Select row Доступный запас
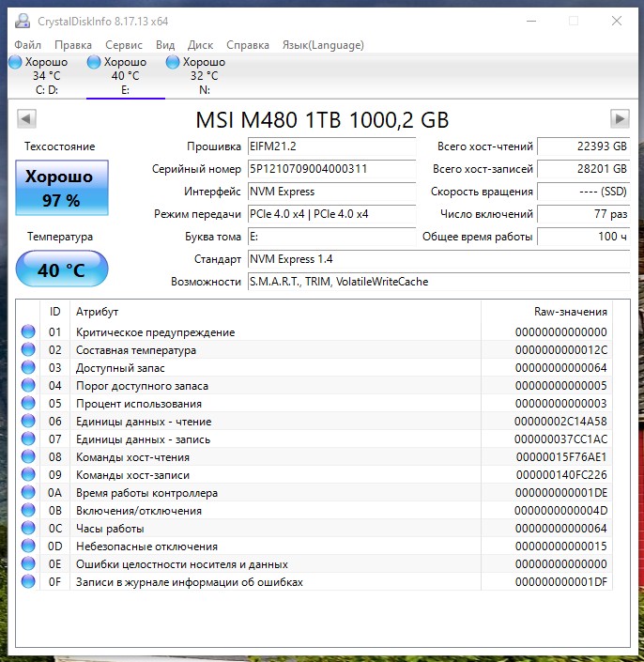 314,367
